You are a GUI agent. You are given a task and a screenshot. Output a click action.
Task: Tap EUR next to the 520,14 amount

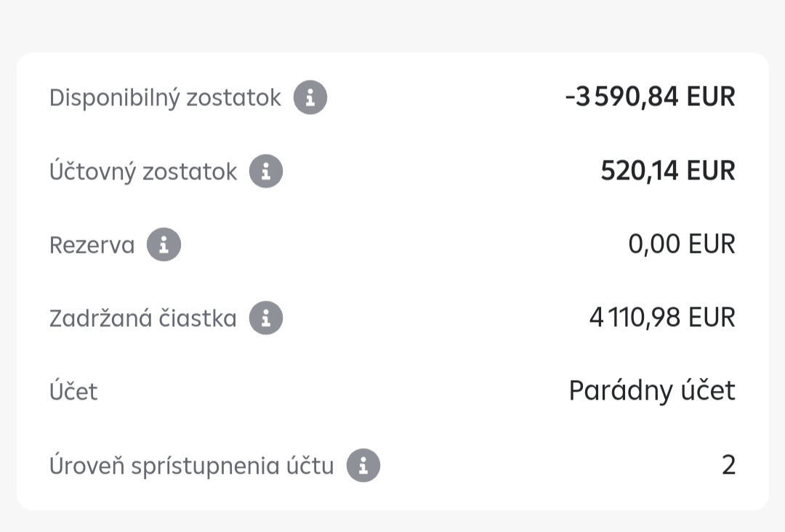[x=711, y=171]
